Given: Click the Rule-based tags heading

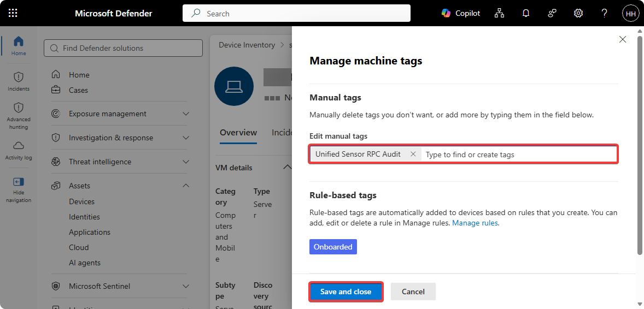Looking at the screenshot, I should coord(343,195).
